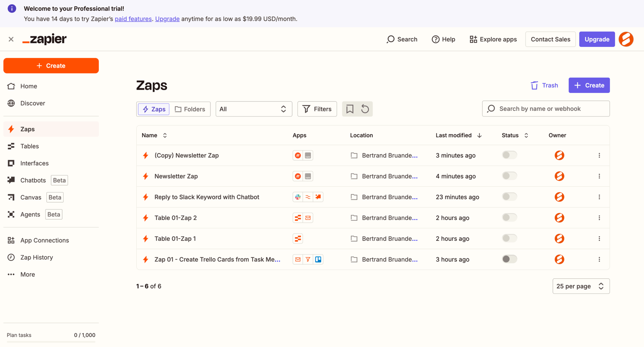
Task: Click owner avatar in Table 01-Zap 1 row
Action: [x=559, y=239]
